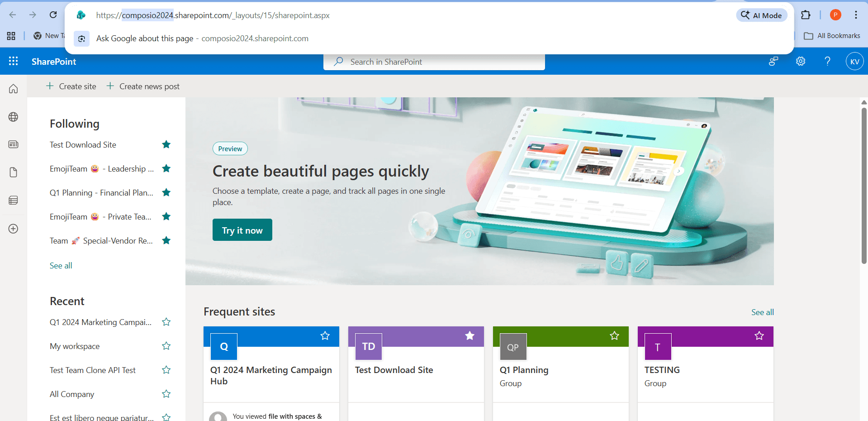The height and width of the screenshot is (421, 868).
Task: Toggle star on Test Download Site card
Action: [x=470, y=335]
